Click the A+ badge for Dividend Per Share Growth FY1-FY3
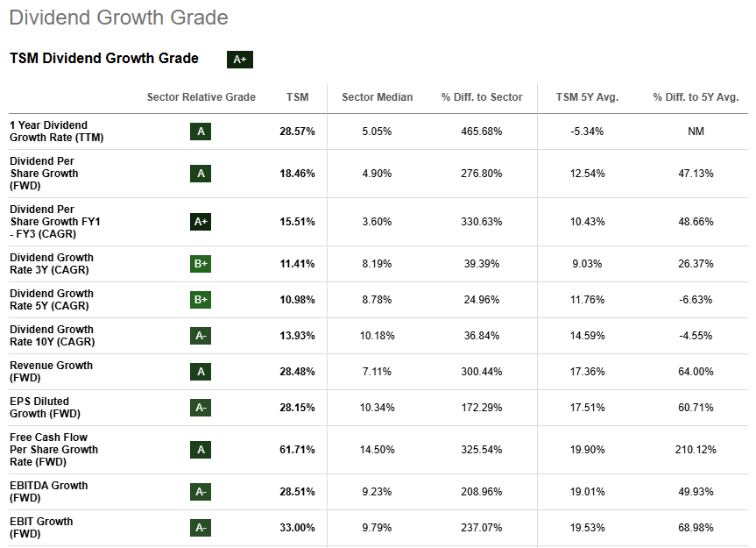Viewport: 756px width, 548px height. click(201, 222)
